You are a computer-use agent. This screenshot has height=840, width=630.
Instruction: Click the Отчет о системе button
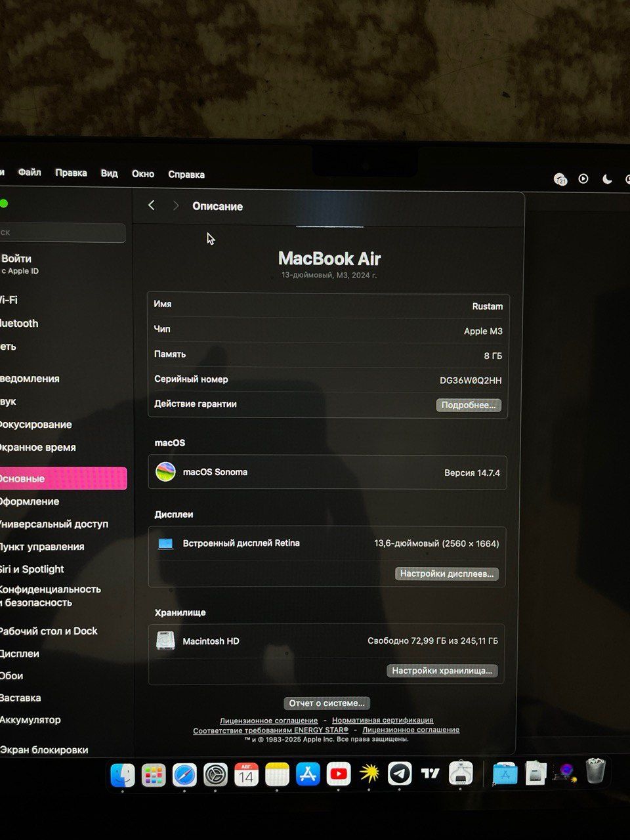click(x=327, y=703)
